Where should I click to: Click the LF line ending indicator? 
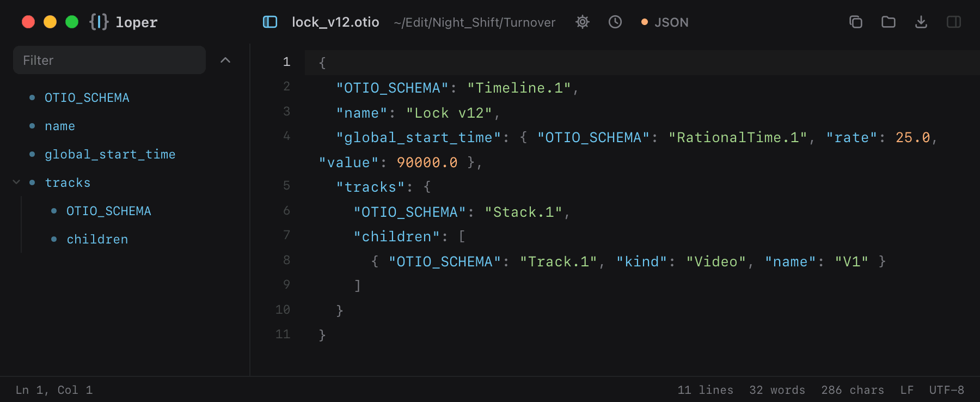point(907,390)
